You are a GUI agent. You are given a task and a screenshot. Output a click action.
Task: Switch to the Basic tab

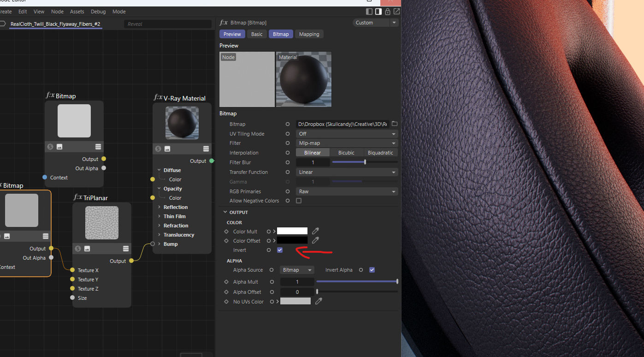(x=257, y=34)
